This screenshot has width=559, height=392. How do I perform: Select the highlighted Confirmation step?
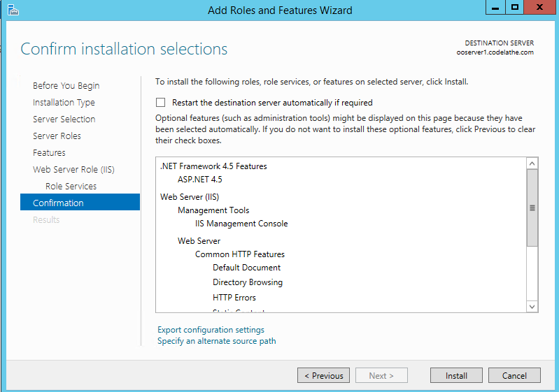coord(58,203)
